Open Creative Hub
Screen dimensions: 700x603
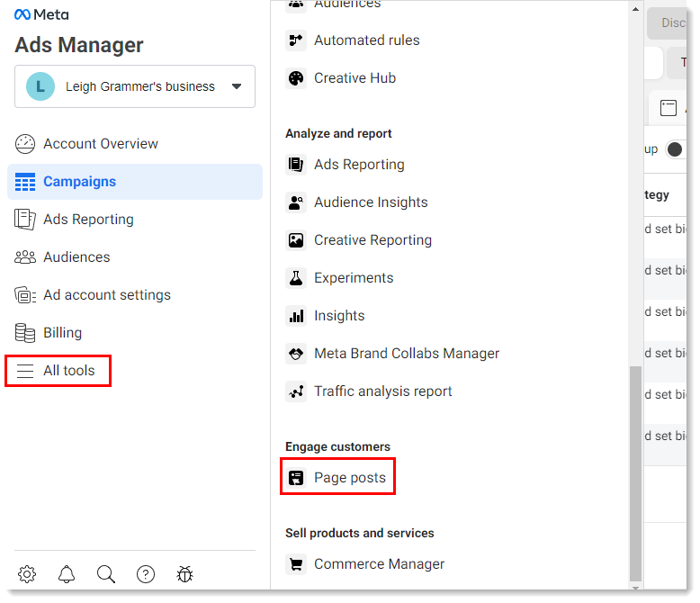coord(354,78)
